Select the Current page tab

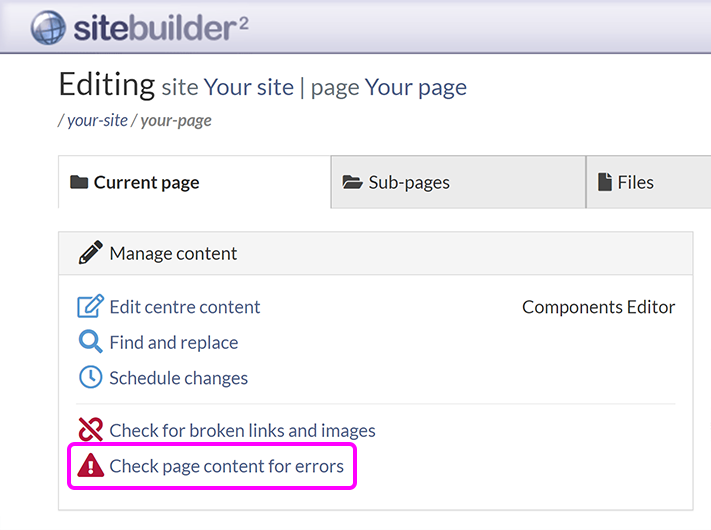[x=146, y=183]
